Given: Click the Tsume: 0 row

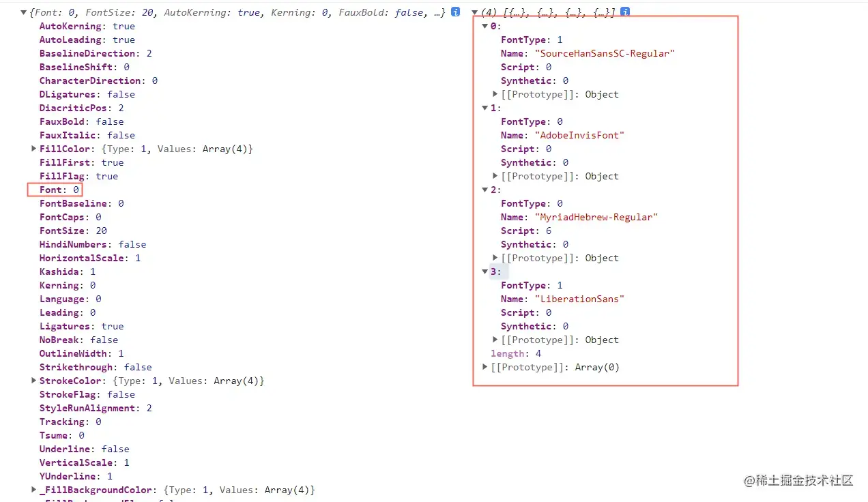Looking at the screenshot, I should click(x=62, y=435).
